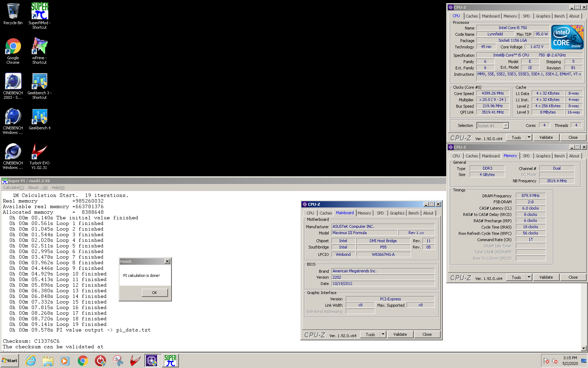Click the NB Frequency 3519.4 MHz value
Viewport: 588px width, 368px height.
coord(557,181)
